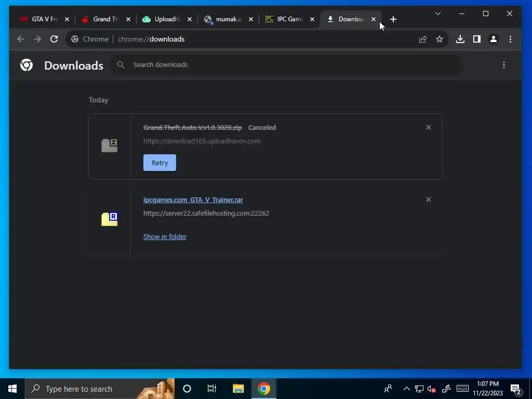Close the GTA V Free tab
Image resolution: width=532 pixels, height=399 pixels.
point(67,19)
